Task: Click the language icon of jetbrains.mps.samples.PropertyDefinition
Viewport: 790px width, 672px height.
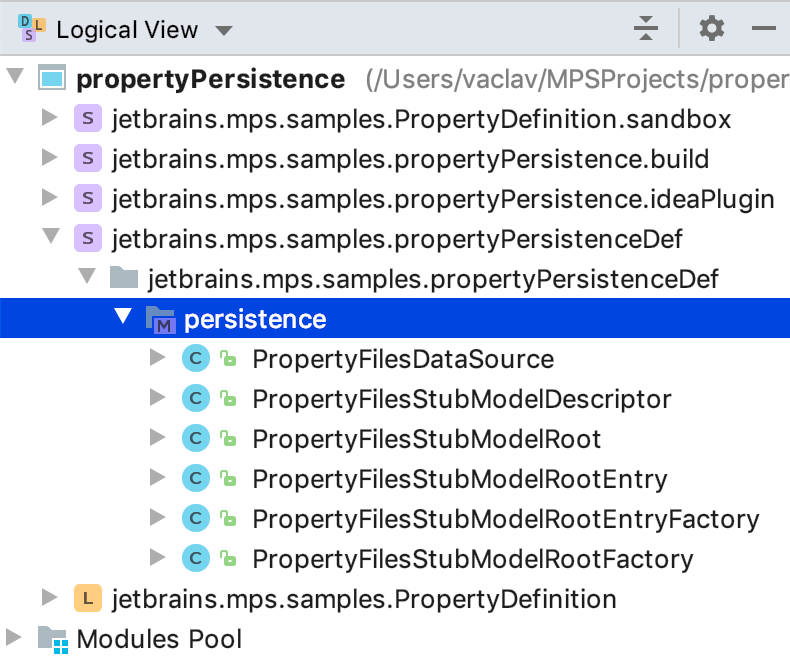Action: [x=89, y=599]
